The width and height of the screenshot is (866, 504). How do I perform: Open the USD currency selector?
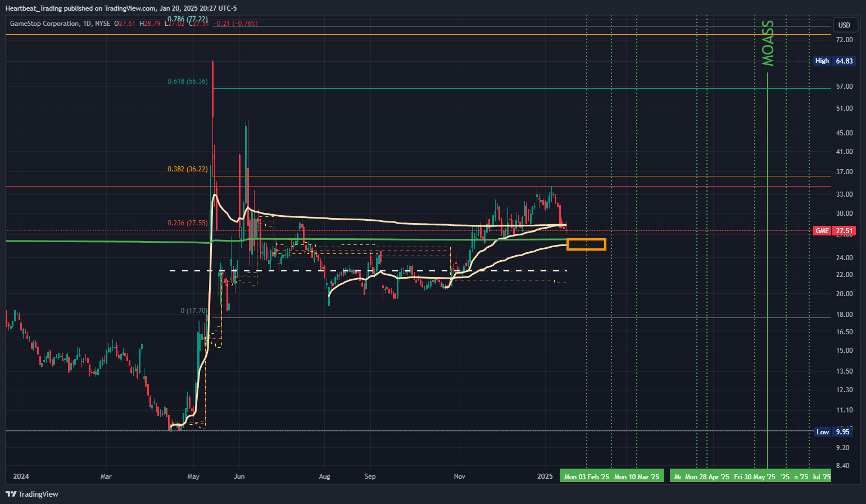coord(844,25)
